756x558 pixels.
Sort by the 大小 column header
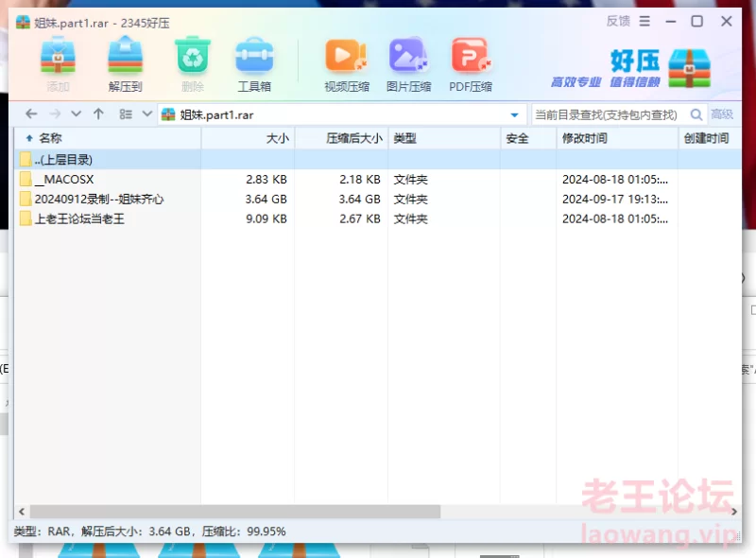[x=248, y=138]
